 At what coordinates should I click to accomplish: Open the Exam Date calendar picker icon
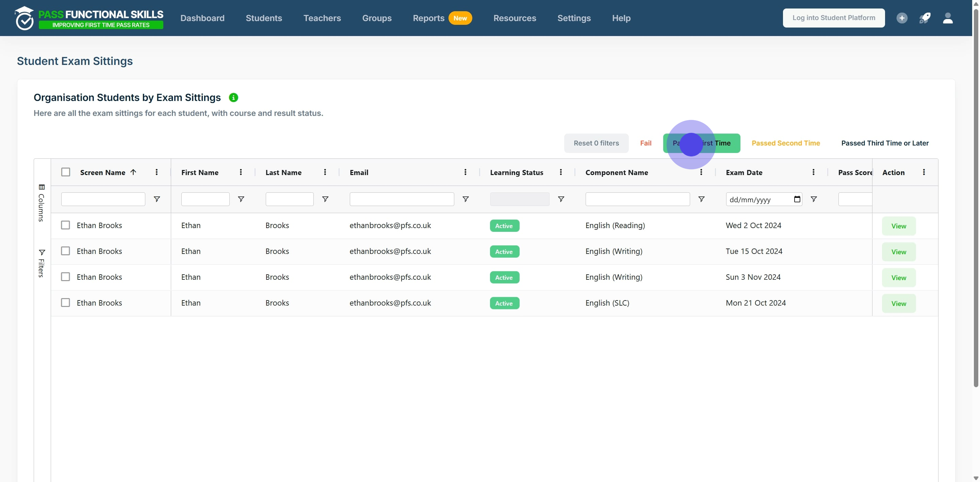[x=797, y=199]
